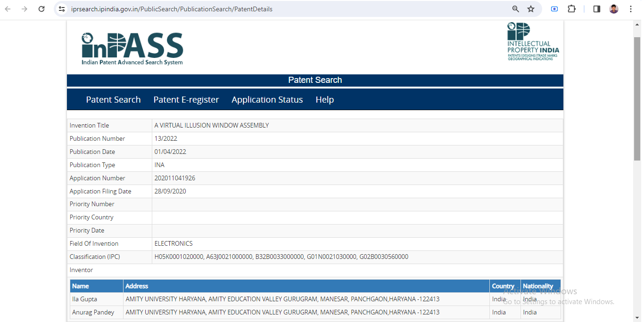Select Anurag Pandey's address cell
Screen dimensions: 644x322
pyautogui.click(x=306, y=312)
